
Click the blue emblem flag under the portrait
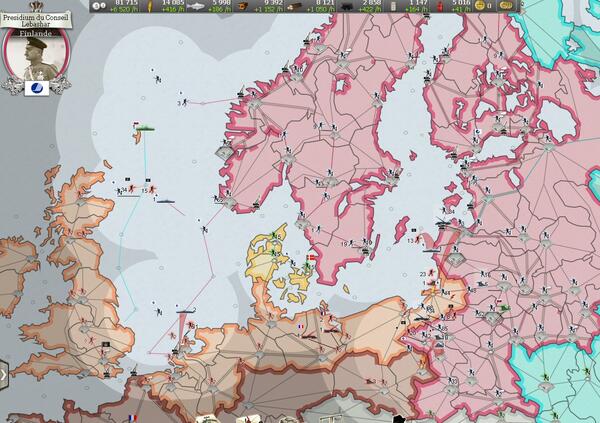tap(37, 88)
